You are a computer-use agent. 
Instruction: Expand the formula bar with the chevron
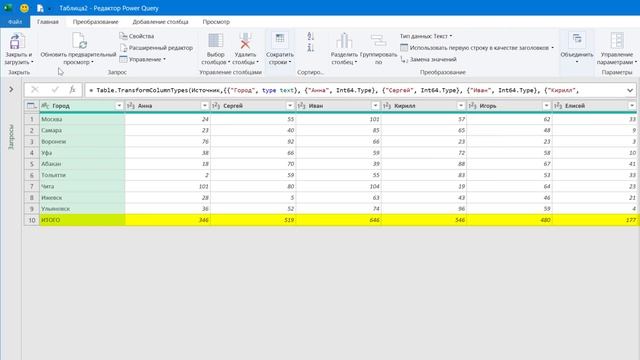coord(630,90)
